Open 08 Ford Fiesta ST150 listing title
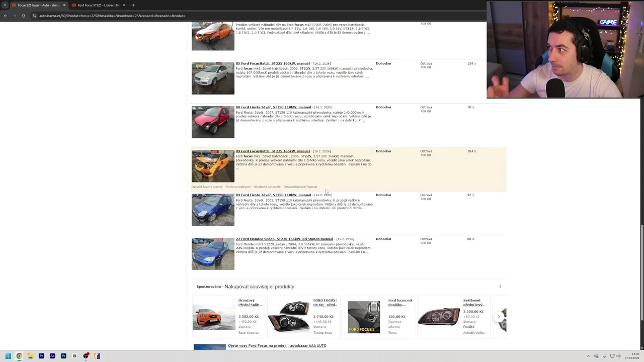 coord(273,108)
